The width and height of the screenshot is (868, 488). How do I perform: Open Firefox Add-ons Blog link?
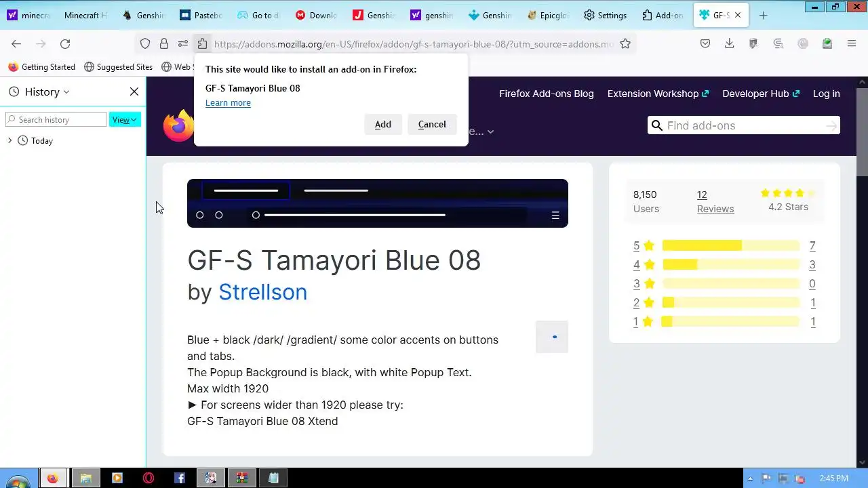coord(547,94)
